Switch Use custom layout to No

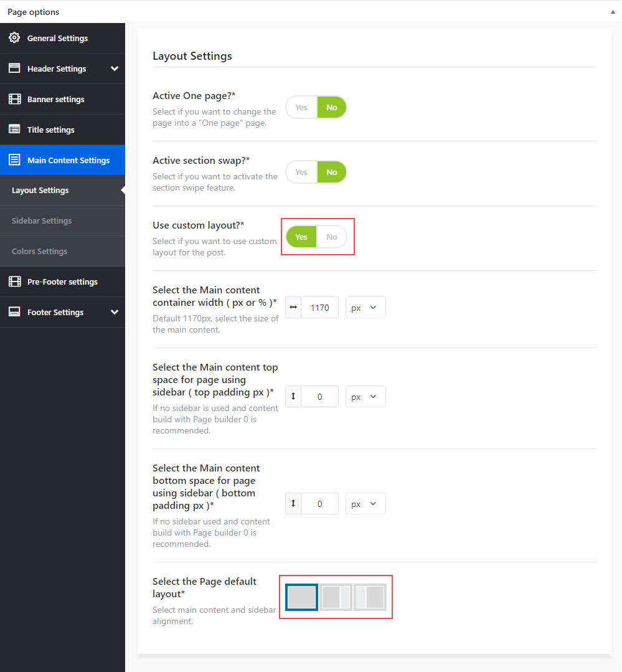[x=332, y=237]
